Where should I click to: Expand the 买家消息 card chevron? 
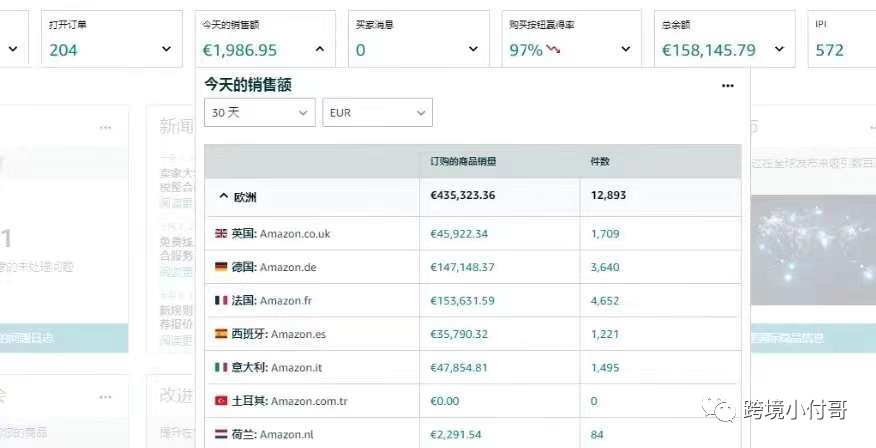click(473, 49)
